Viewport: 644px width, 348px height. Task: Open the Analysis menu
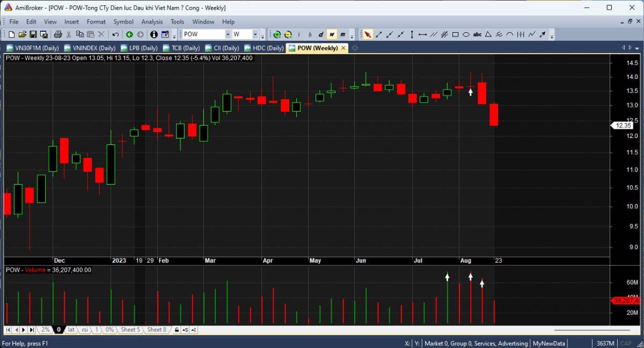(152, 21)
